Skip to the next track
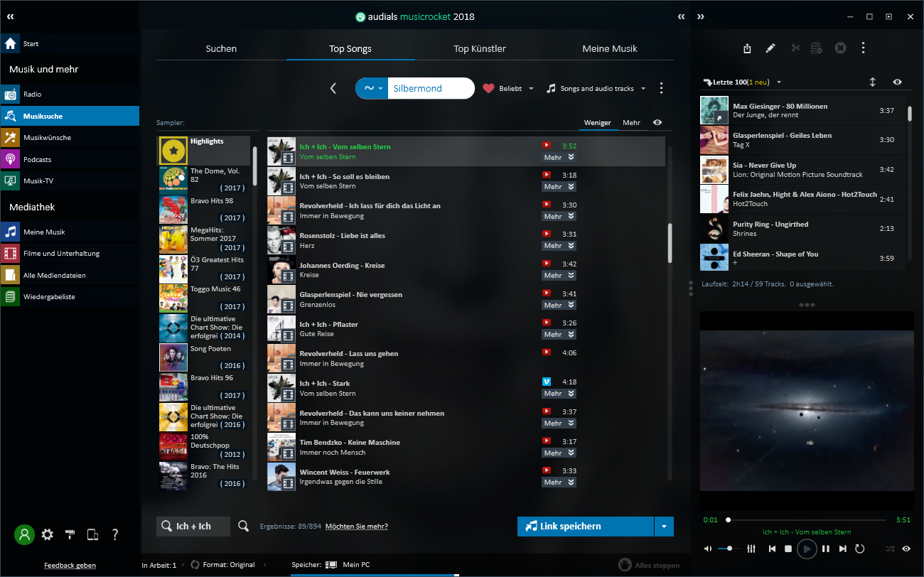 point(843,549)
